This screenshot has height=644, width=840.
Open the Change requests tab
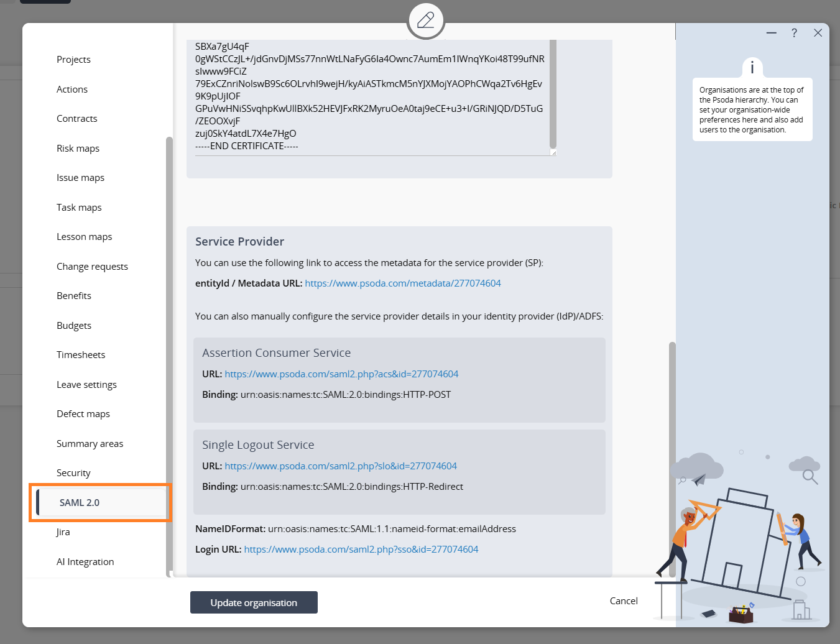[x=92, y=267]
